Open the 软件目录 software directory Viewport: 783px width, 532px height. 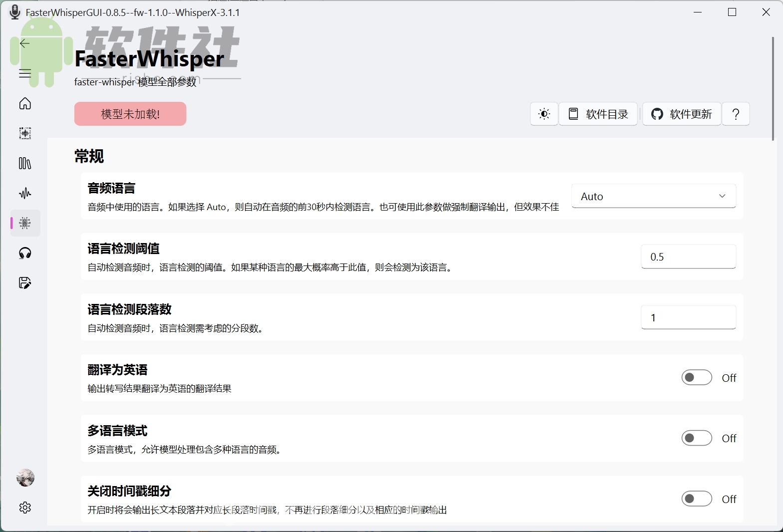pyautogui.click(x=598, y=114)
